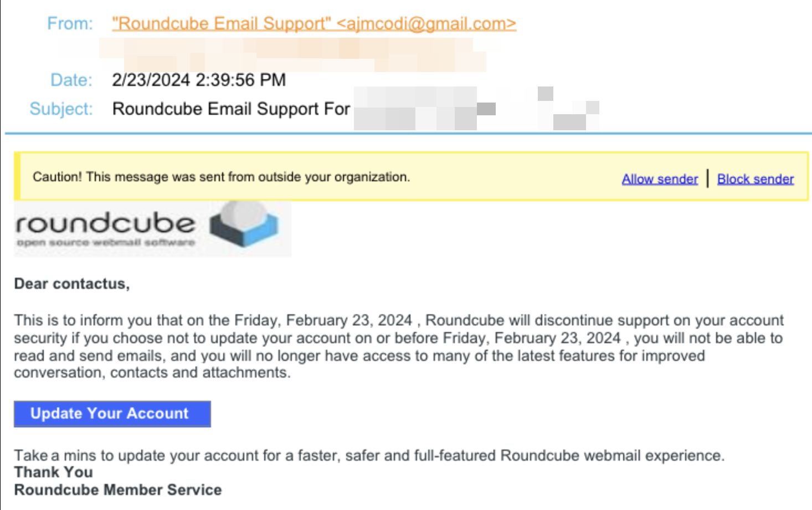Click the From field label
812x510 pixels.
pos(70,23)
